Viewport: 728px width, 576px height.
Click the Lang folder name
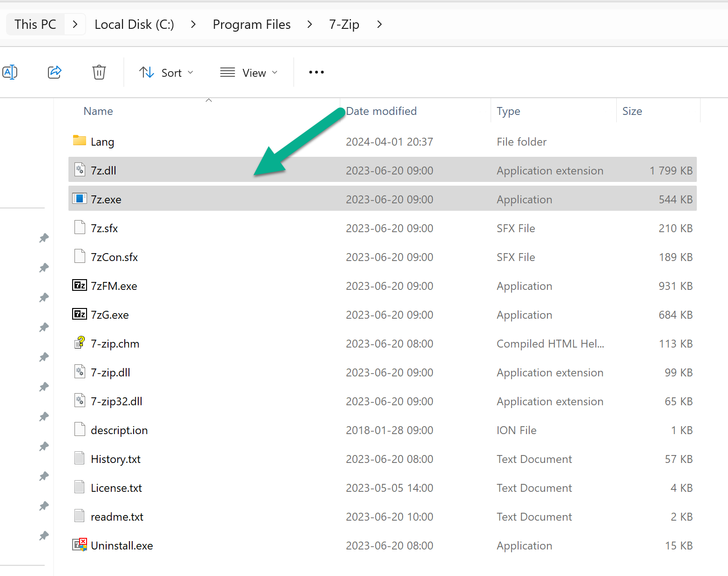pyautogui.click(x=102, y=142)
